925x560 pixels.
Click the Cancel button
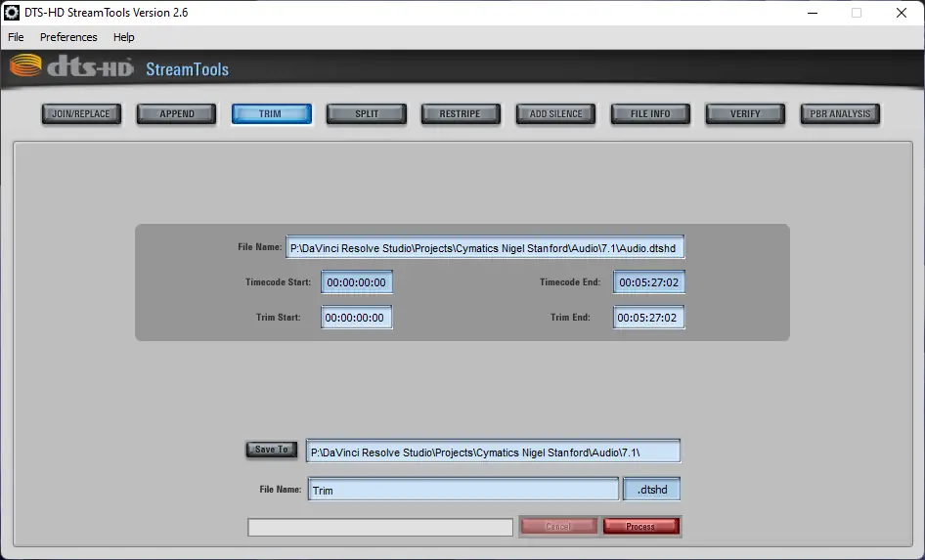click(x=558, y=526)
